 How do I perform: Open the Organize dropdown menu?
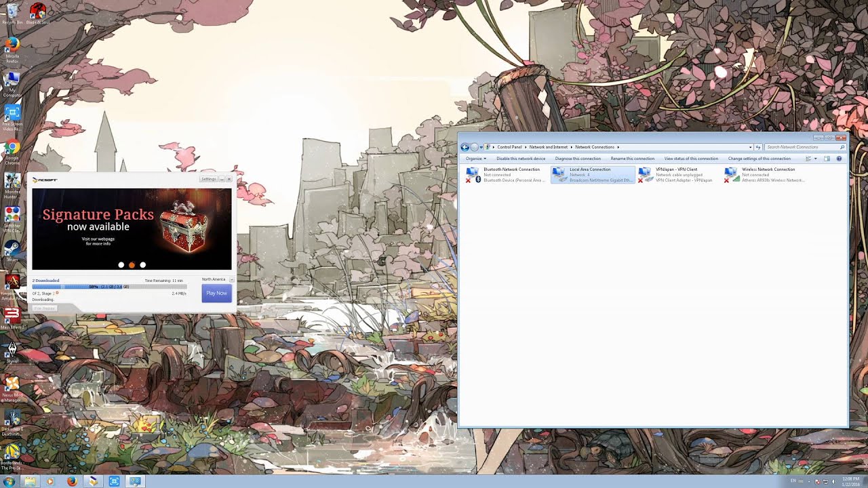tap(475, 159)
